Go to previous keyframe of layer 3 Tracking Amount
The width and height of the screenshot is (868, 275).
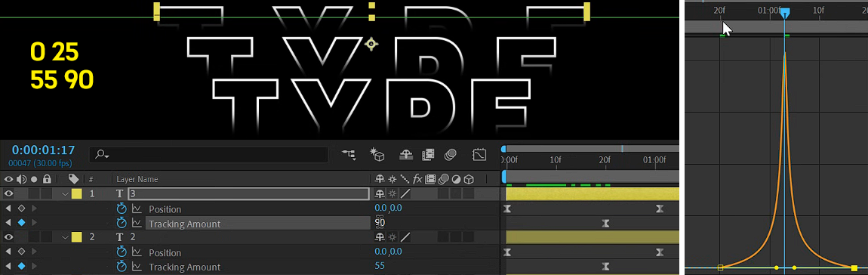[x=8, y=223]
